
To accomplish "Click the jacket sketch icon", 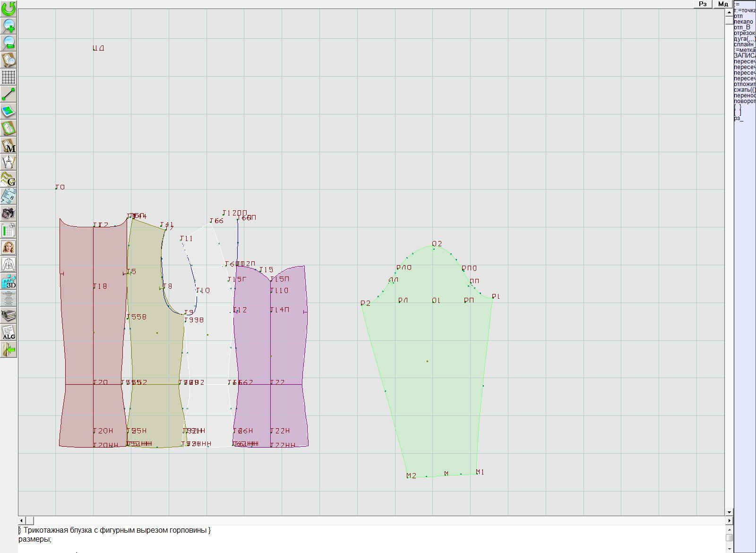I will (x=9, y=264).
